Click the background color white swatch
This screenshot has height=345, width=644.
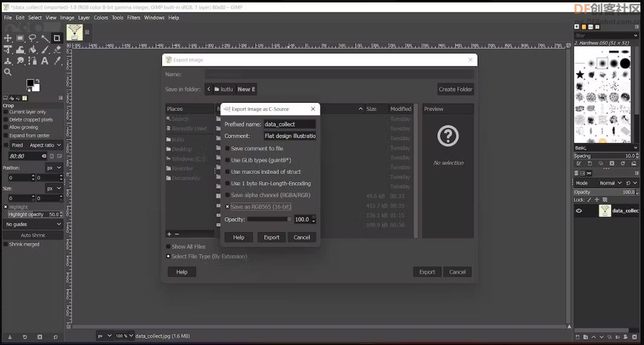coord(36,88)
